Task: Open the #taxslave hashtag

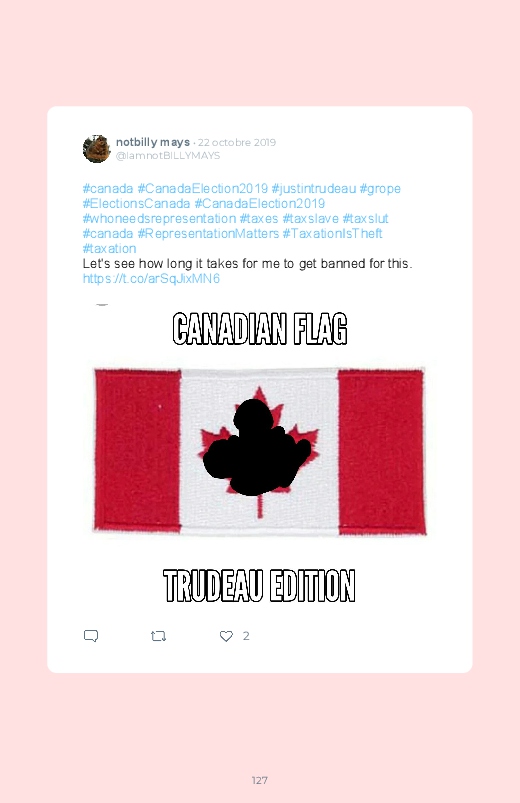Action: tap(310, 219)
